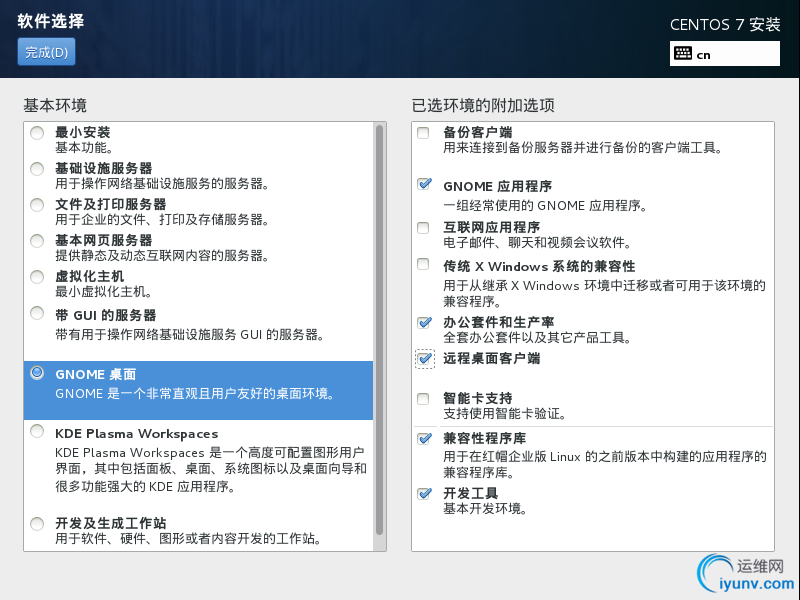
Task: Enable the 备份客户端 checkbox
Action: coord(423,133)
